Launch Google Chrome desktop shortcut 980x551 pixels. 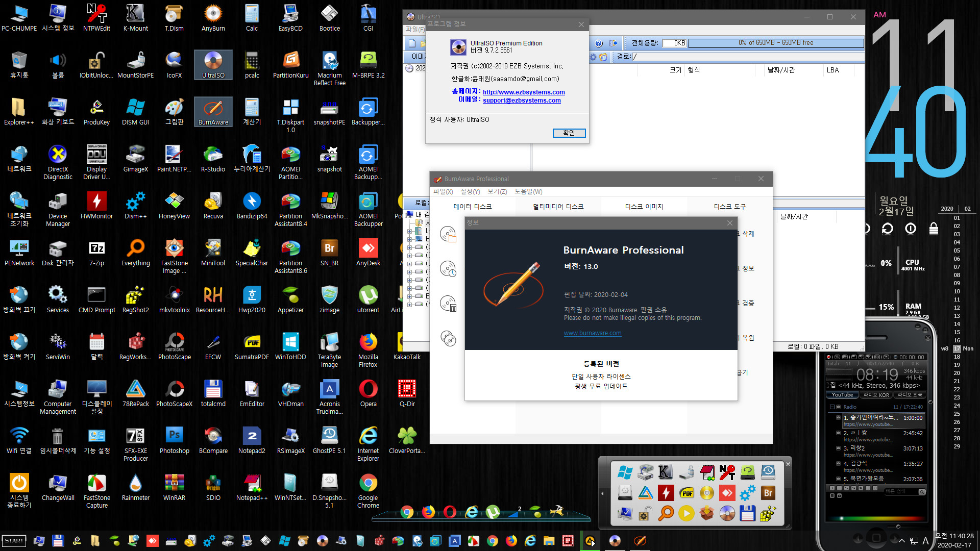368,490
